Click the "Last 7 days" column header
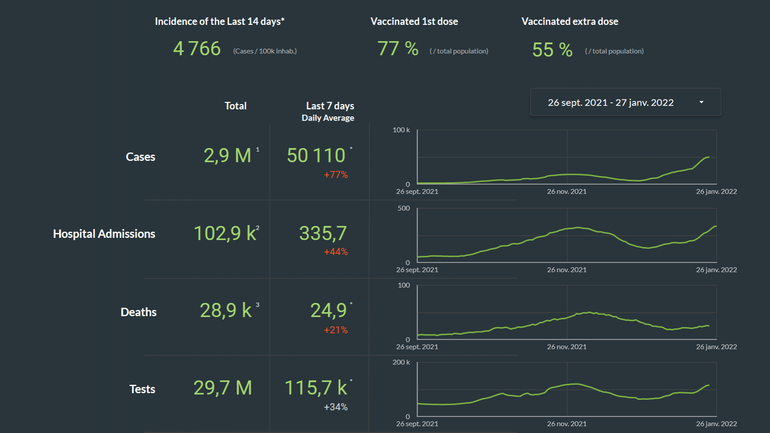Viewport: 770px width, 433px height. (329, 106)
